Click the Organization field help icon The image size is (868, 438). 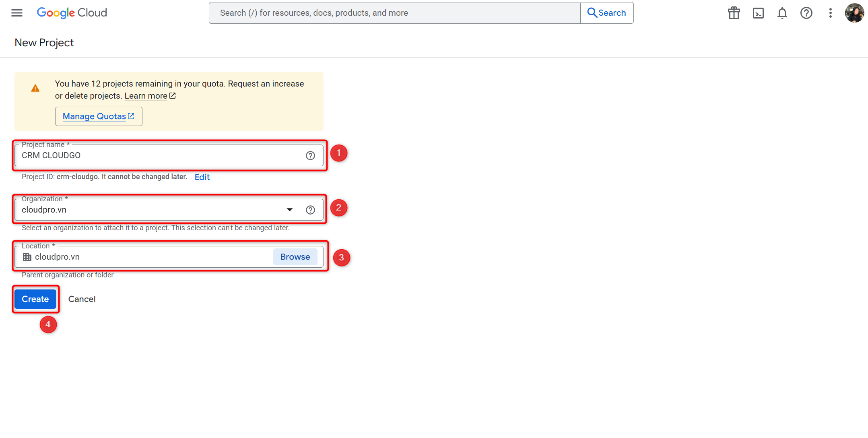point(310,209)
